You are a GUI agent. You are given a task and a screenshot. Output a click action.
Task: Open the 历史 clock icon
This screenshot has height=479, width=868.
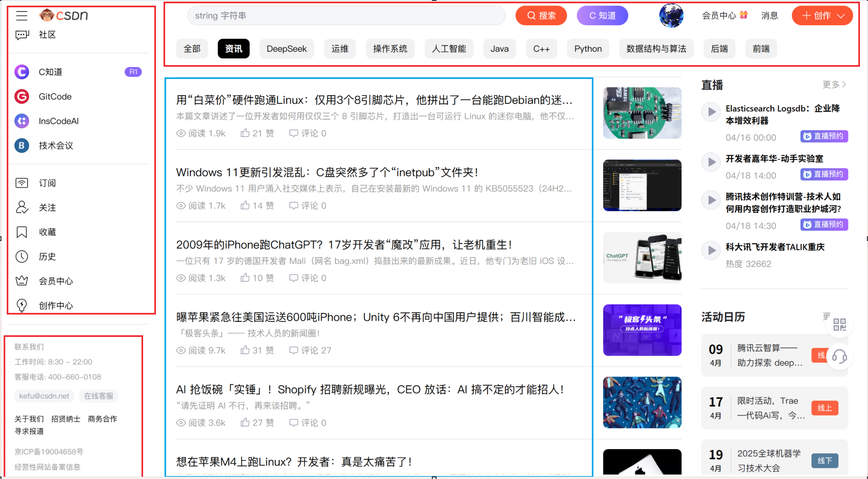(x=22, y=257)
